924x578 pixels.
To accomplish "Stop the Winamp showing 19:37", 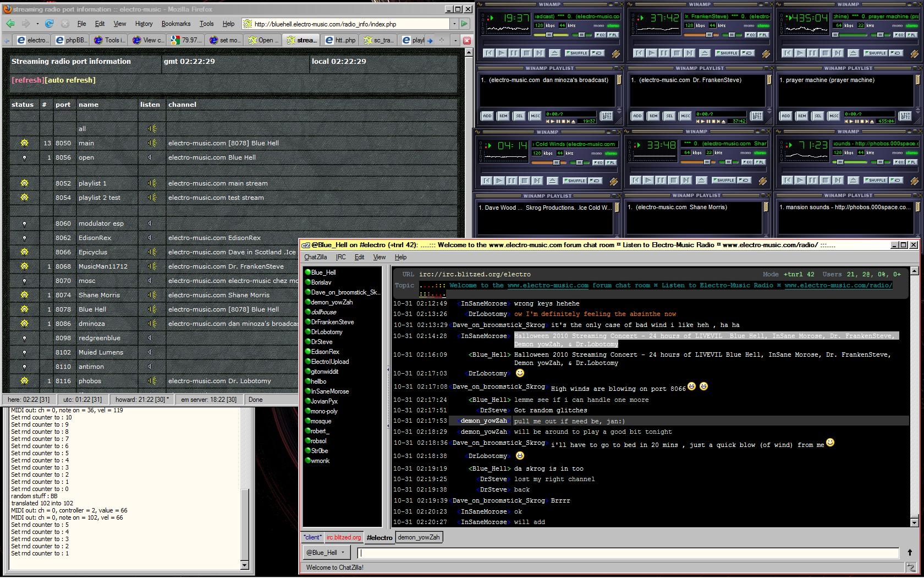I will pyautogui.click(x=527, y=53).
